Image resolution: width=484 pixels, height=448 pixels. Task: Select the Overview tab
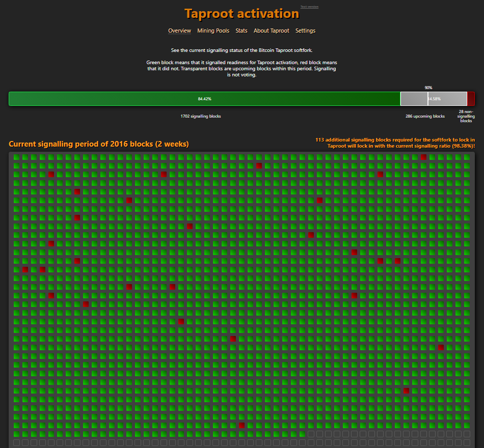179,31
